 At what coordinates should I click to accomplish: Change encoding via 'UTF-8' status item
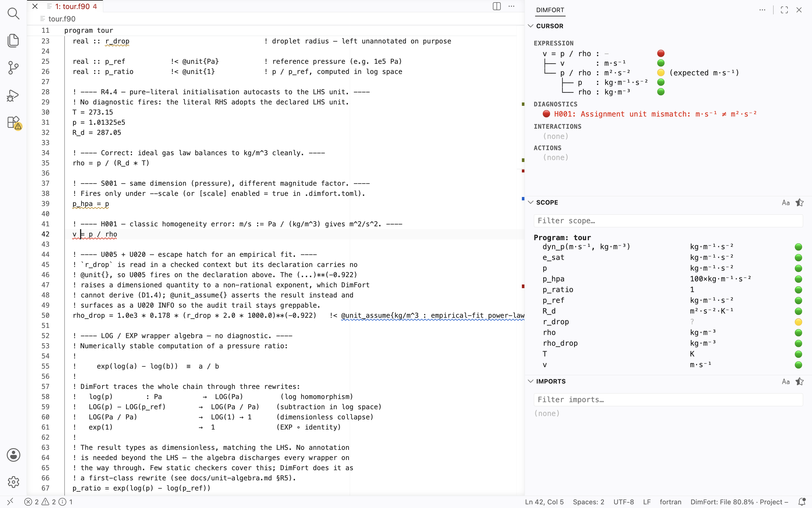tap(623, 502)
